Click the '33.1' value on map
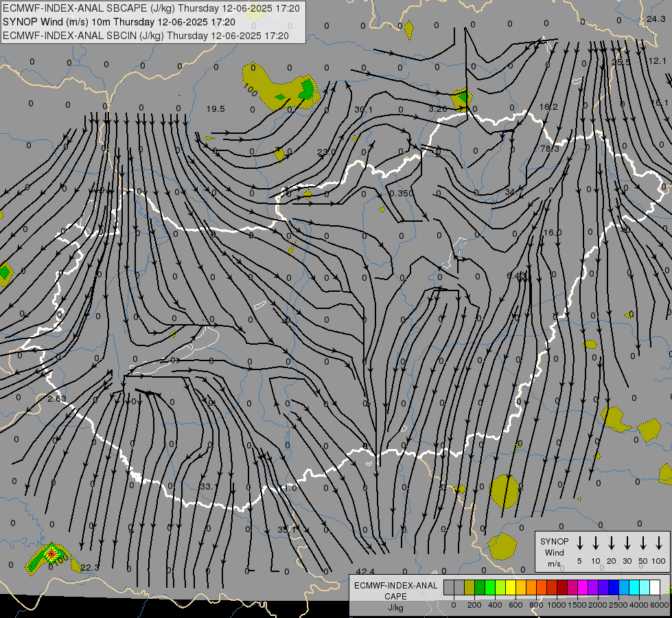Screen dimensions: 672x618 click(209, 487)
